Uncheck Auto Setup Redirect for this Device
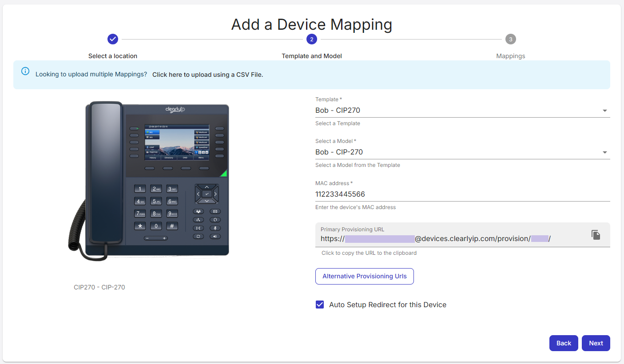This screenshot has height=364, width=624. (x=320, y=305)
